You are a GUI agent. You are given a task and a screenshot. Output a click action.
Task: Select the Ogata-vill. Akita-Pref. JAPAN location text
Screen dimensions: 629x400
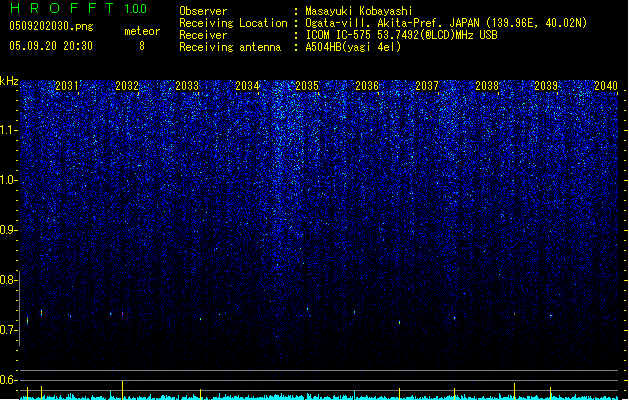coord(446,23)
